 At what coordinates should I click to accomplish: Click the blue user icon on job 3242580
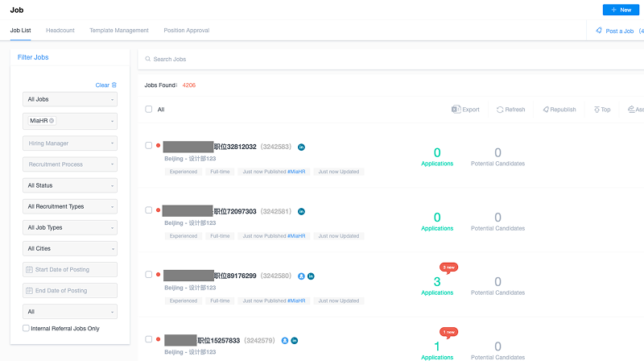(301, 276)
